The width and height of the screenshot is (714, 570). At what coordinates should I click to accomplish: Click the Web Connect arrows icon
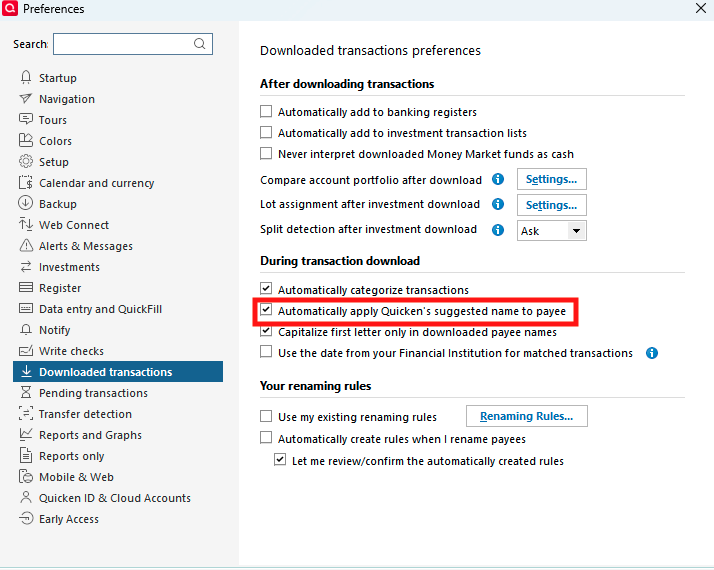pyautogui.click(x=26, y=224)
